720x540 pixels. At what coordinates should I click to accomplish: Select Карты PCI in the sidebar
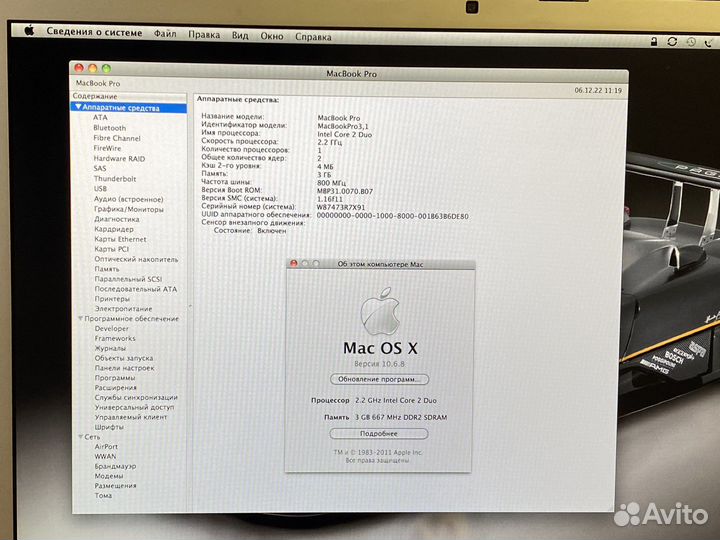pyautogui.click(x=111, y=249)
